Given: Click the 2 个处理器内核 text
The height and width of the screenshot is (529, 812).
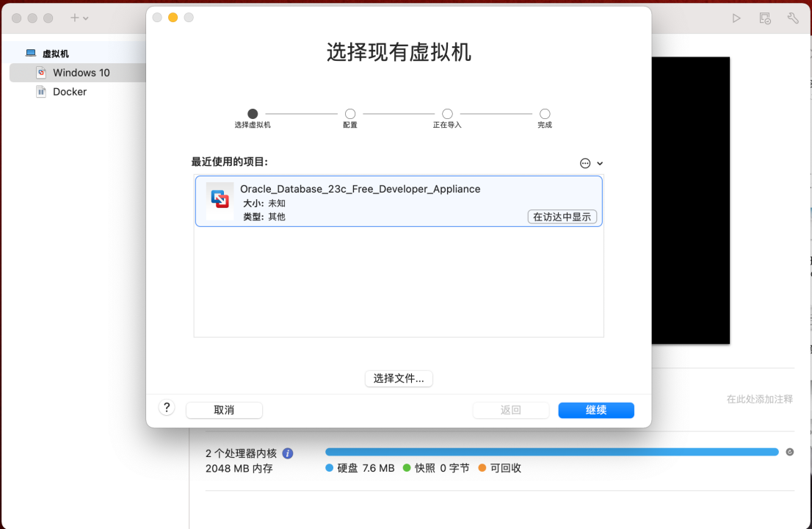Looking at the screenshot, I should tap(242, 453).
